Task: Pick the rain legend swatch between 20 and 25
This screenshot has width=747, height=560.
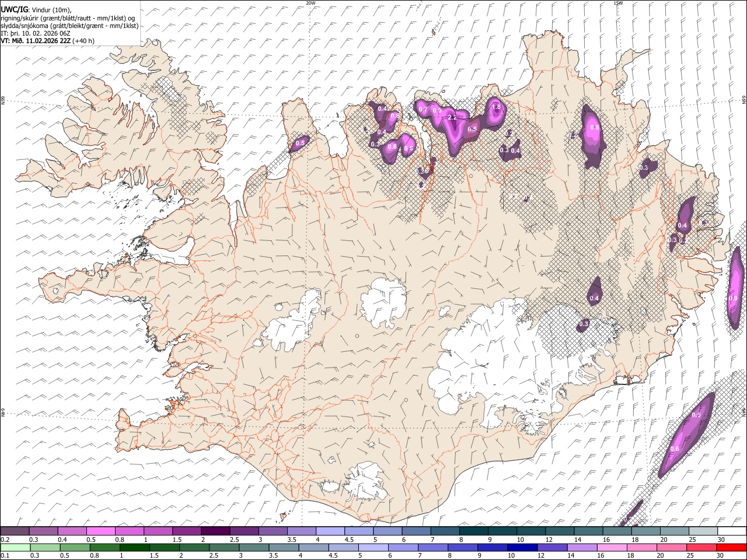Action: tap(671, 547)
